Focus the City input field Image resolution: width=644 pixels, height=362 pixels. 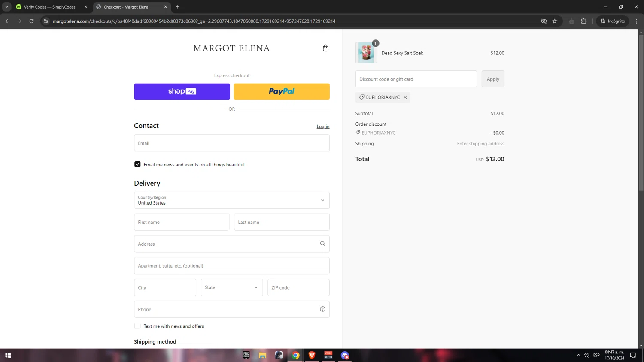coord(165,287)
